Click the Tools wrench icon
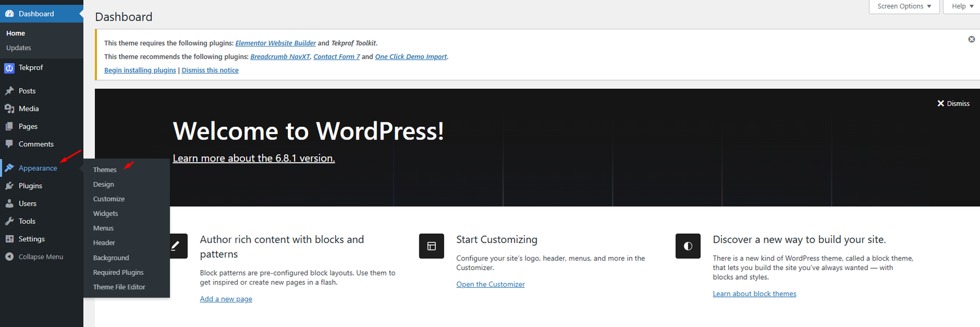The width and height of the screenshot is (980, 327). point(9,221)
